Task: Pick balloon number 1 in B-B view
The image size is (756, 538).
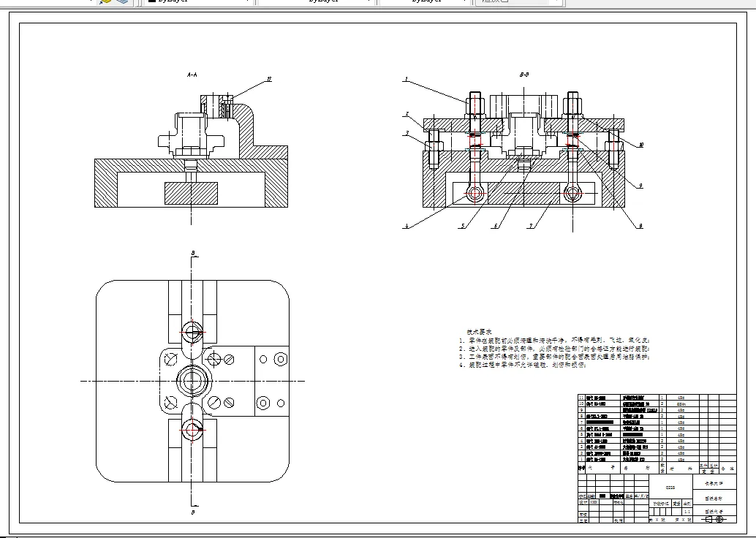Action: (x=407, y=79)
